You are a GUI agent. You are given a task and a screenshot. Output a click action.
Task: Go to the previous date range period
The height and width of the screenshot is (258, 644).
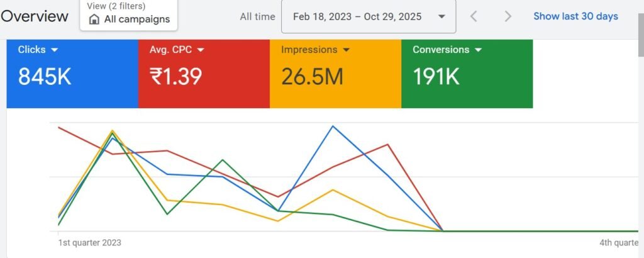point(474,16)
